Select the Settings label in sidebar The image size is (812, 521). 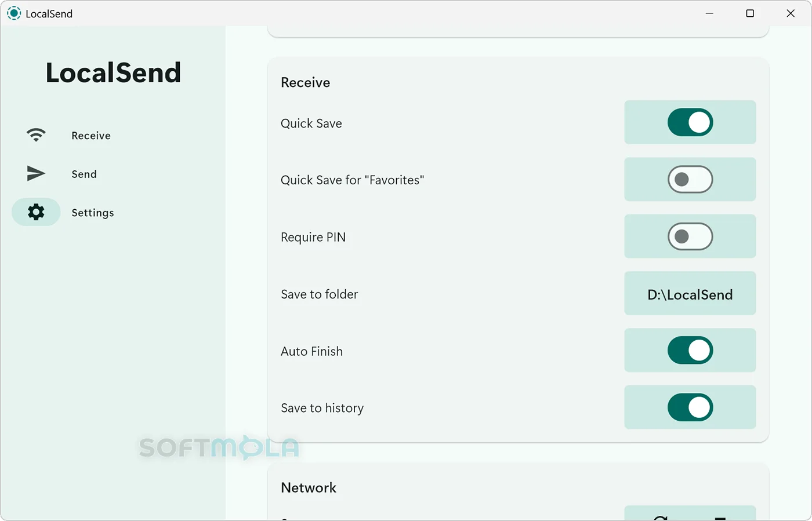pos(93,213)
